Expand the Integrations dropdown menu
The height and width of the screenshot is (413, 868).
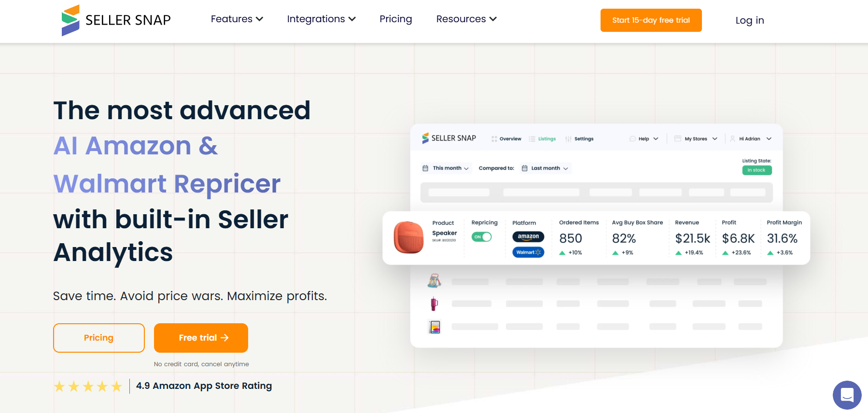(x=321, y=19)
